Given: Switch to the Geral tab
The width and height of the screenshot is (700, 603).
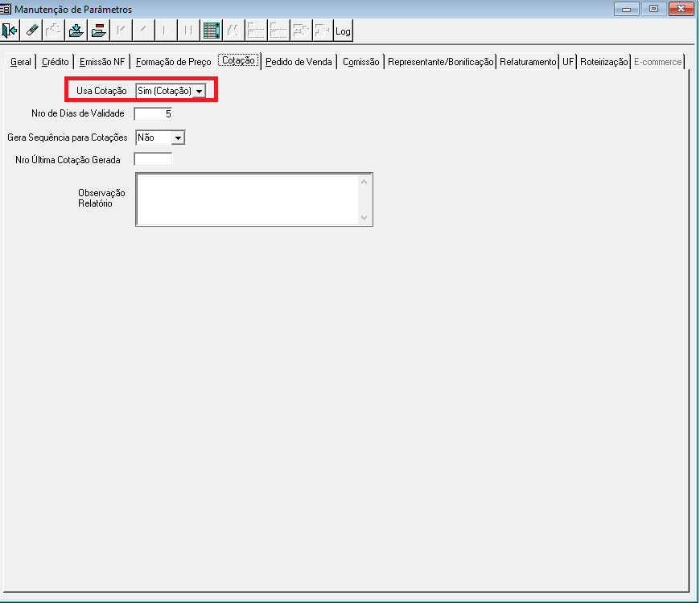Looking at the screenshot, I should 21,62.
